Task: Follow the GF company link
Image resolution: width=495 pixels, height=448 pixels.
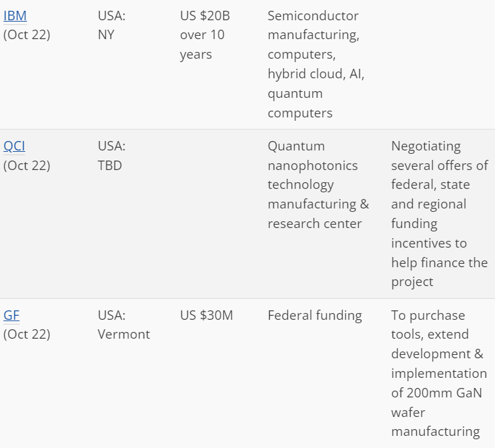Action: (x=11, y=315)
